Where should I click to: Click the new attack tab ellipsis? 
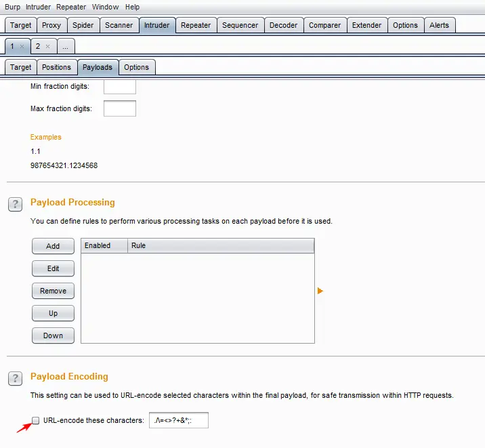66,46
